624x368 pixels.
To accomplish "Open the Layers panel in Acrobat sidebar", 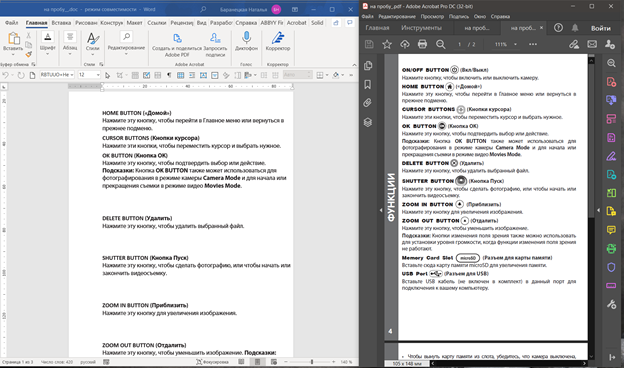I will pyautogui.click(x=368, y=122).
